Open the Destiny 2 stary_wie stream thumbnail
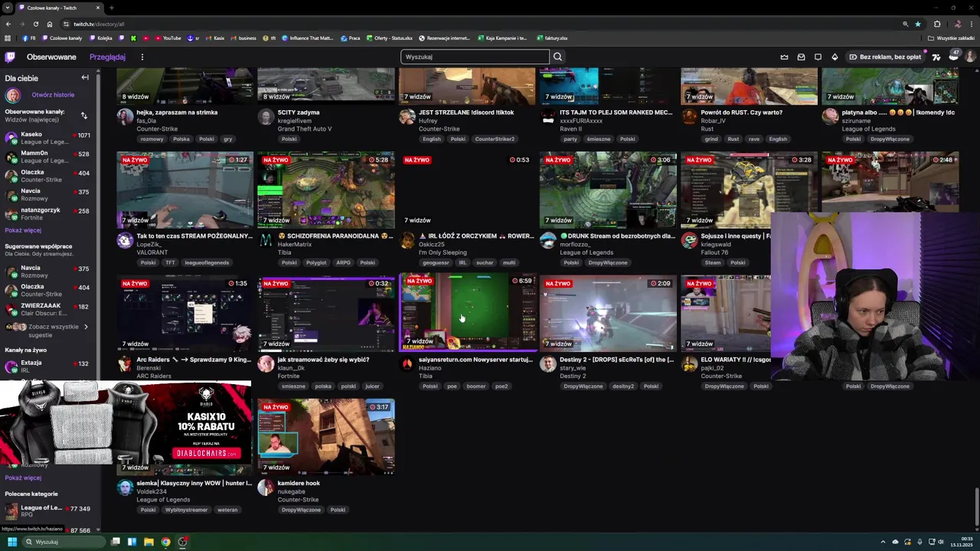 [607, 314]
